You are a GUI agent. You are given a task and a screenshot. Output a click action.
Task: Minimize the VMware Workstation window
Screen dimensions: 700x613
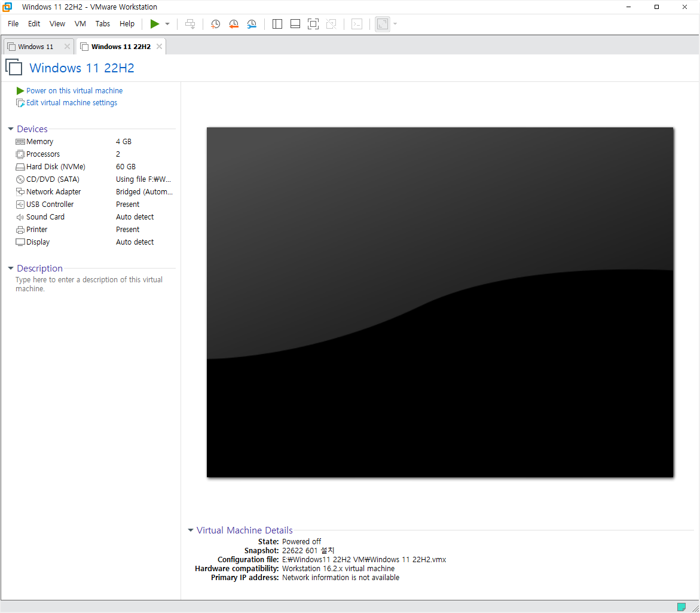628,7
